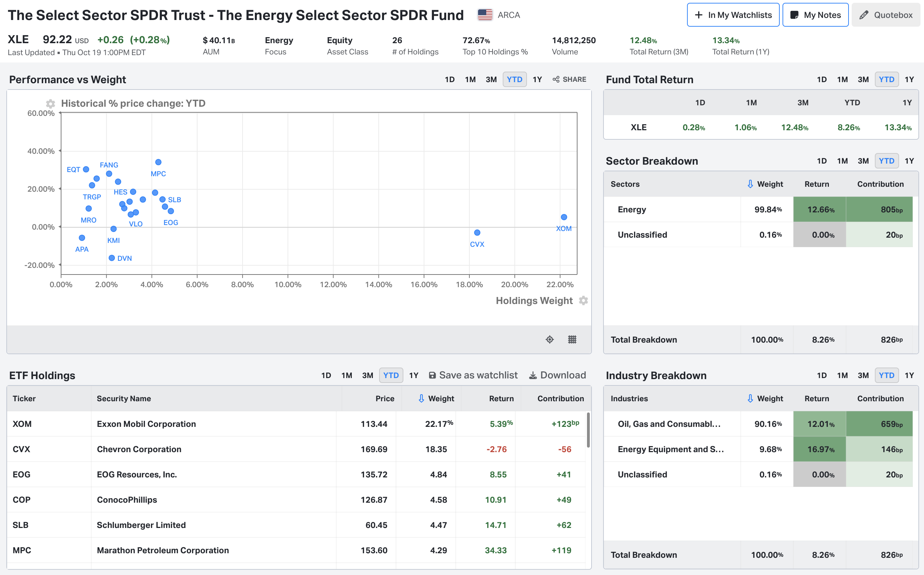The image size is (924, 575).
Task: Click the US flag icon next to ARCA
Action: pos(485,15)
